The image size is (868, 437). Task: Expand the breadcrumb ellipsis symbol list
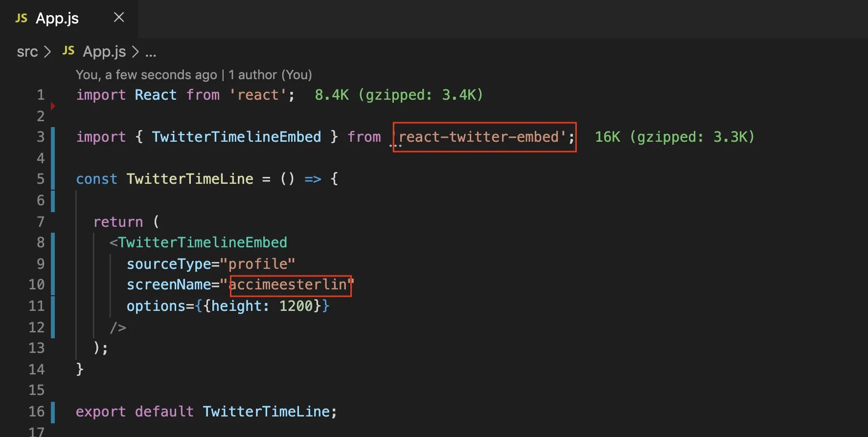151,52
